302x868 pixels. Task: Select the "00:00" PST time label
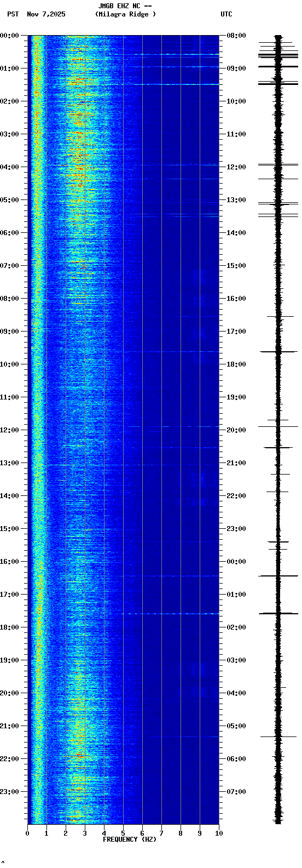coord(9,36)
